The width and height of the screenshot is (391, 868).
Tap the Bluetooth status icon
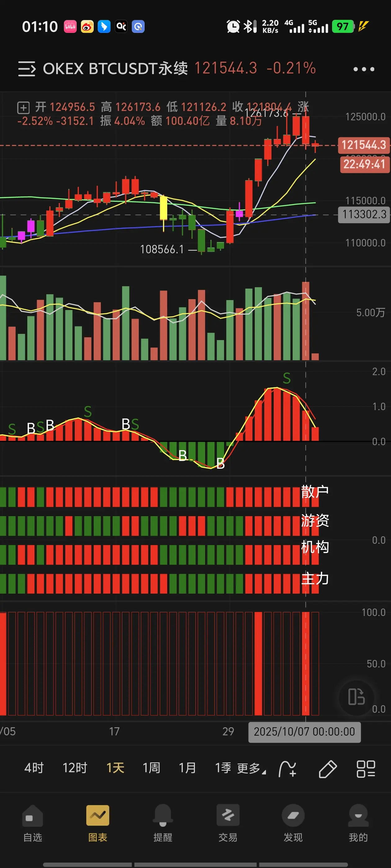coord(250,27)
